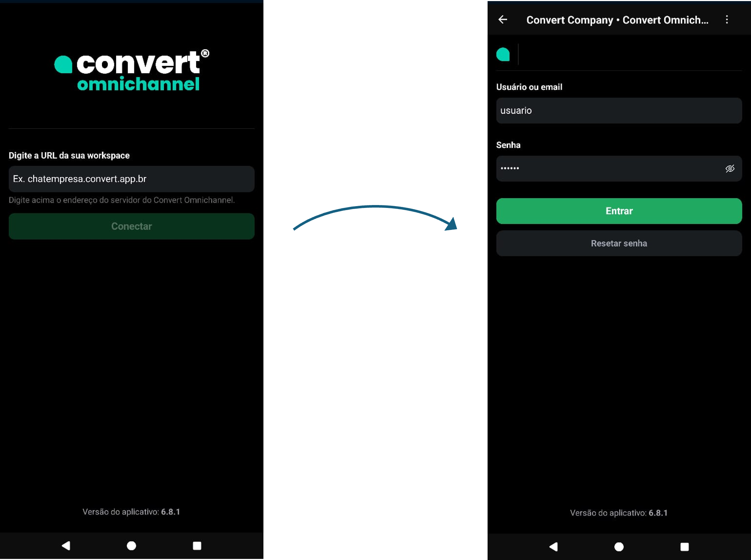Click the 'Senha' label
751x560 pixels.
point(508,145)
